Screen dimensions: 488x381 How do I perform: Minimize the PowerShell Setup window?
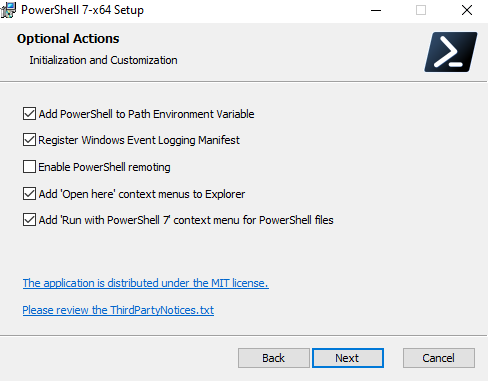[376, 10]
